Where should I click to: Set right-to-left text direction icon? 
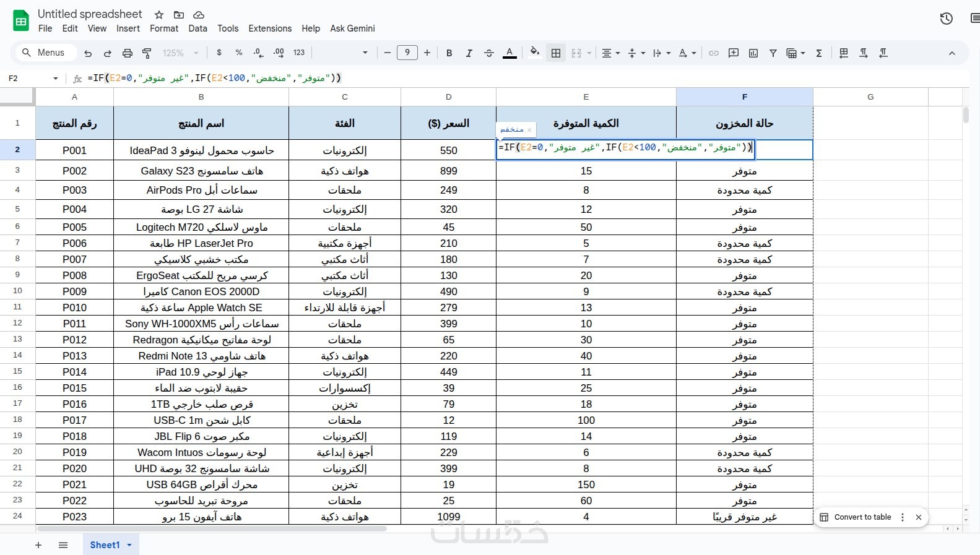[x=883, y=53]
